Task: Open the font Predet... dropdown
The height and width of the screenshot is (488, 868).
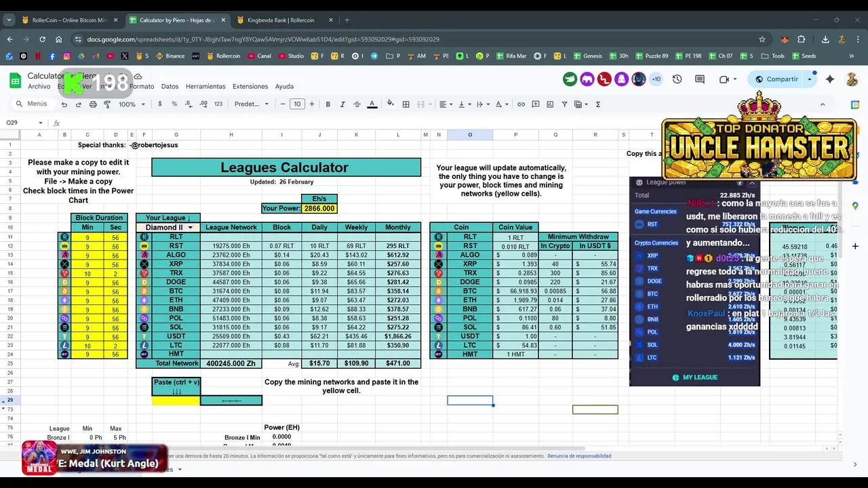Action: (252, 104)
